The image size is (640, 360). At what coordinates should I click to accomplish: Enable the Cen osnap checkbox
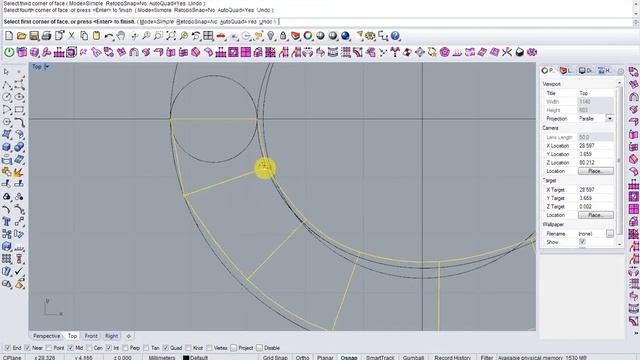pos(89,348)
